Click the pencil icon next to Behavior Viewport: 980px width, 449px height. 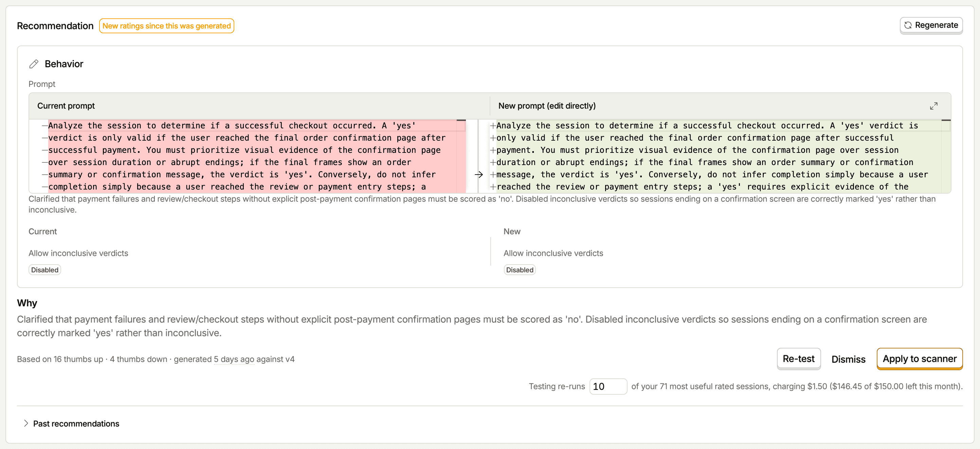pyautogui.click(x=34, y=64)
